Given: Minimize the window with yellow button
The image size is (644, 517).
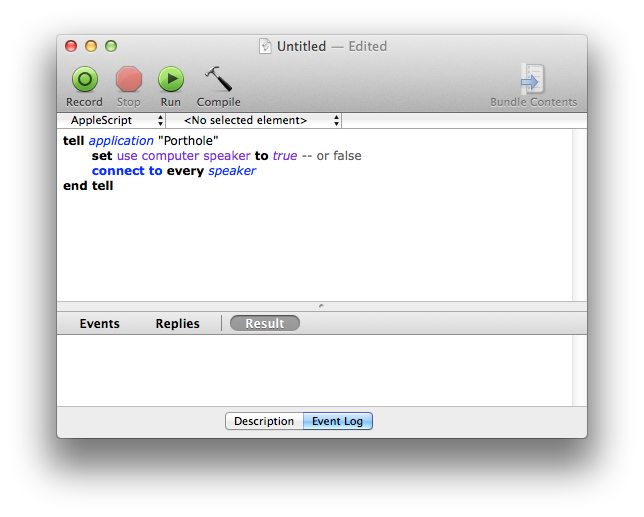Looking at the screenshot, I should (91, 46).
